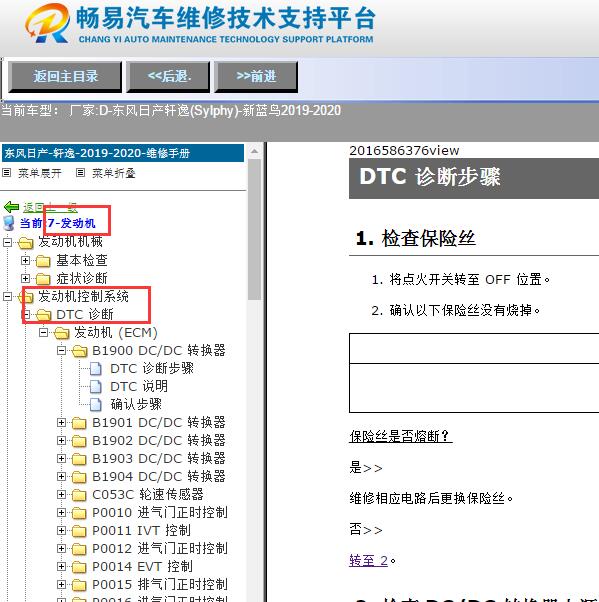Click the Chang Yi platform logo
This screenshot has height=602, width=599.
click(x=48, y=23)
